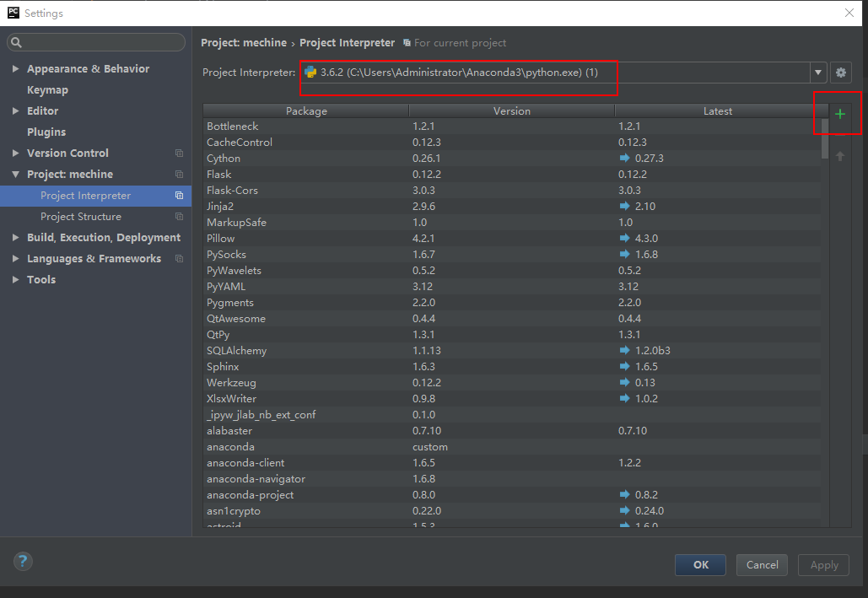Click update arrow icon for XlsxWriter
Image resolution: width=868 pixels, height=598 pixels.
click(624, 399)
